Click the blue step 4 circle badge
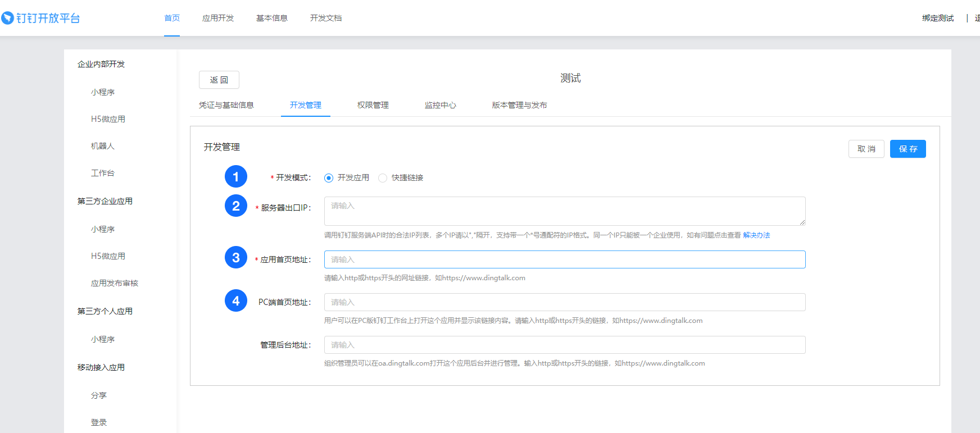Screen dimensions: 980x433 tap(236, 300)
